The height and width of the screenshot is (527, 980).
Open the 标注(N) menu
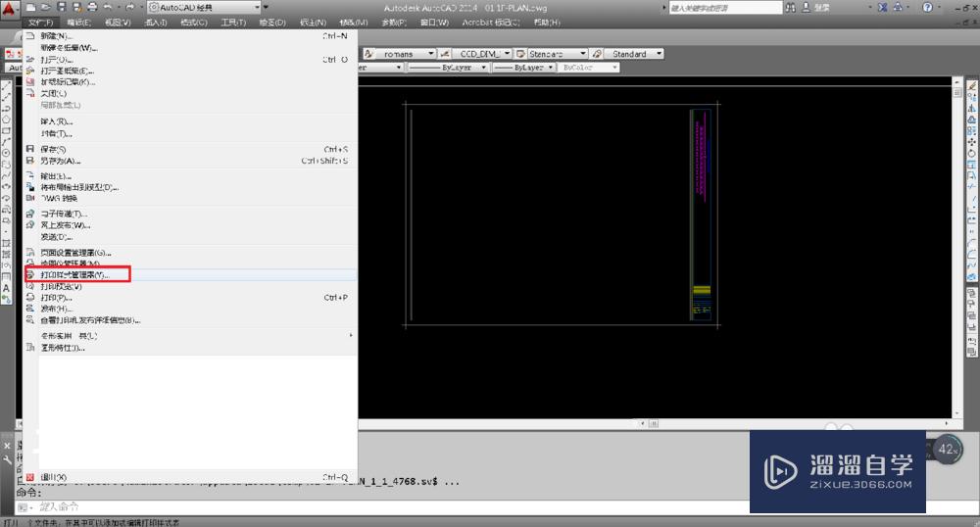pyautogui.click(x=313, y=23)
